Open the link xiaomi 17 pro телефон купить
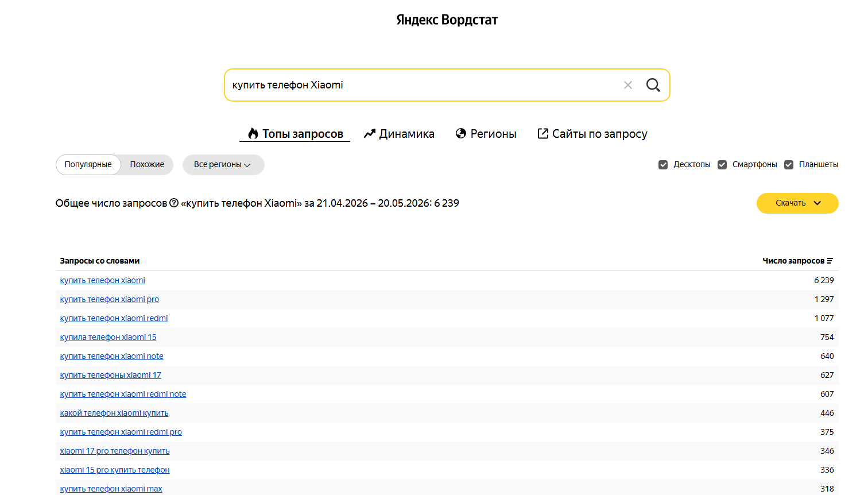The width and height of the screenshot is (868, 495). [x=115, y=451]
